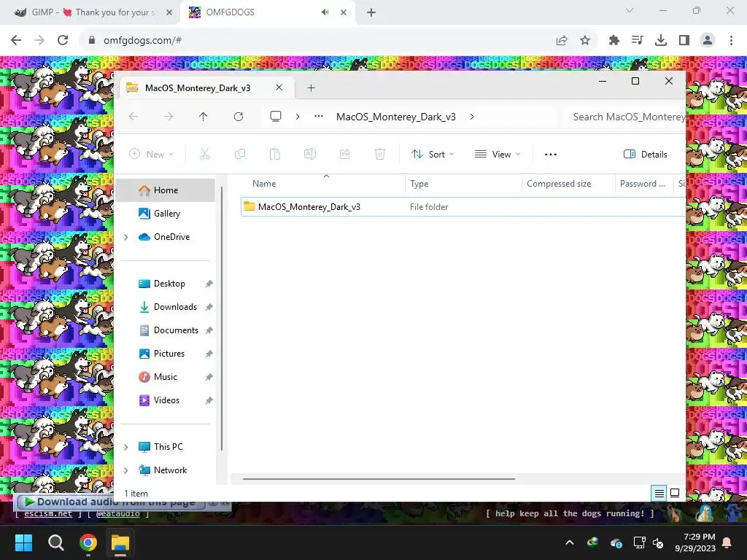Click chevron after MacOS_Monterey_Dark_v3 in address bar
This screenshot has width=747, height=560.
472,117
